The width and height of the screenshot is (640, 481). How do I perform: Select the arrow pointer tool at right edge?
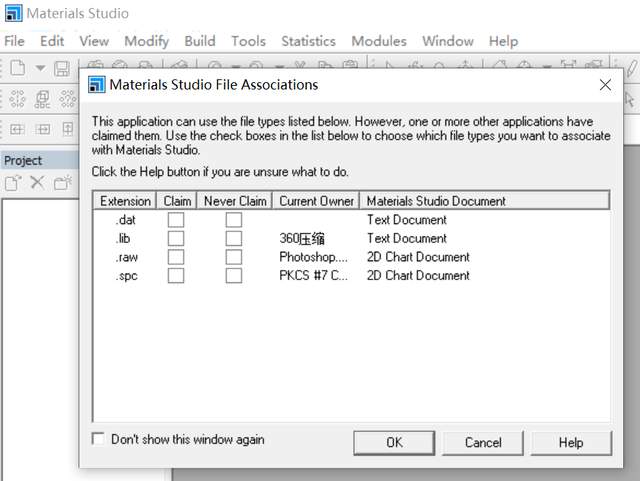[x=629, y=99]
